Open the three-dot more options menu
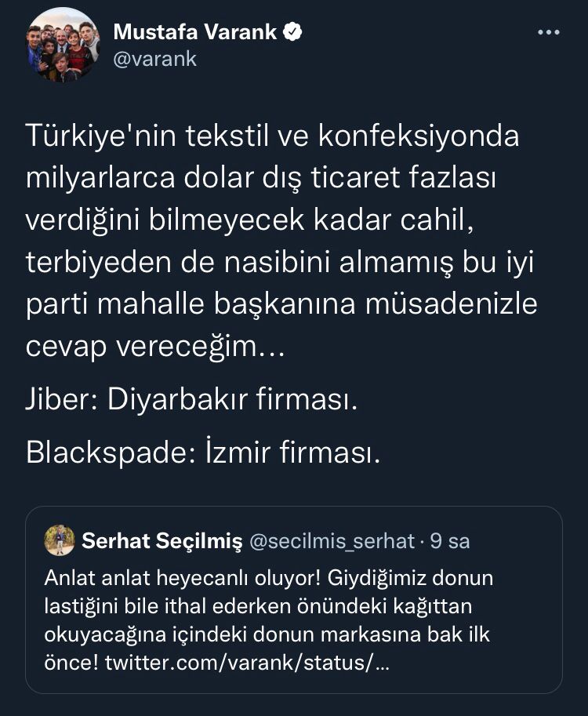Viewport: 588px width, 716px height. tap(547, 33)
